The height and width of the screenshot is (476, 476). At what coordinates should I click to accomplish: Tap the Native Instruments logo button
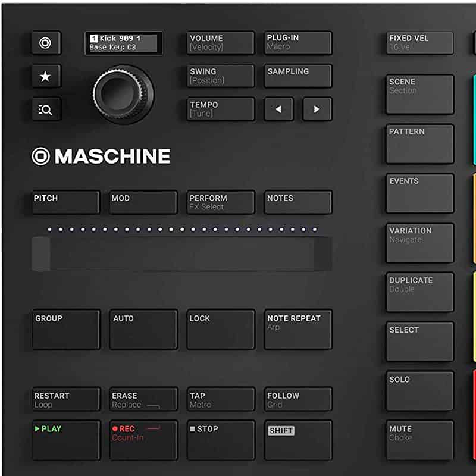tap(46, 43)
